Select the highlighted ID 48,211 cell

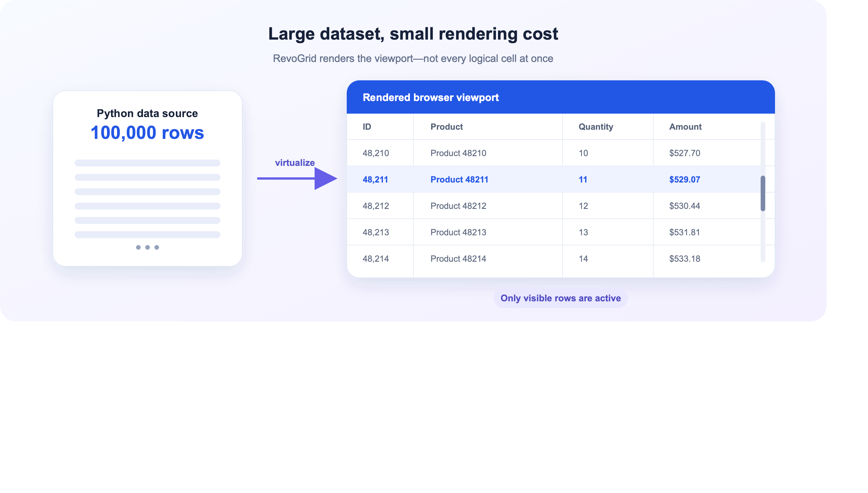(380, 179)
